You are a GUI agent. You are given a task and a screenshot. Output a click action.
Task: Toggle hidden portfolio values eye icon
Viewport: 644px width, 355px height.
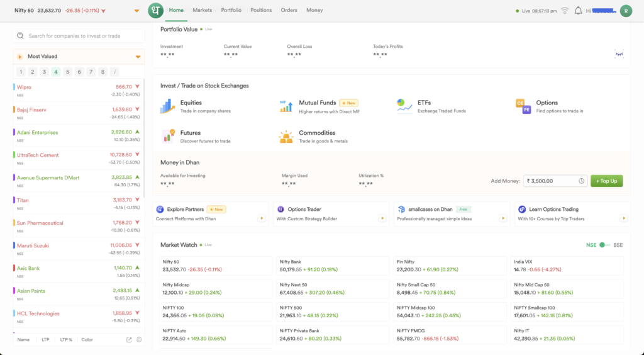coord(619,54)
